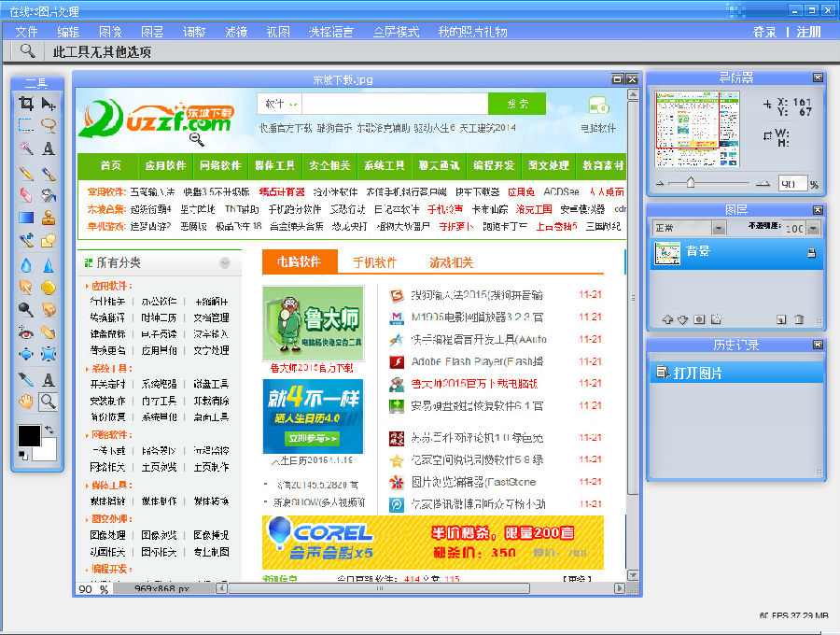Click the document's horizontal scrollbar right arrow
The image size is (840, 635).
point(620,588)
